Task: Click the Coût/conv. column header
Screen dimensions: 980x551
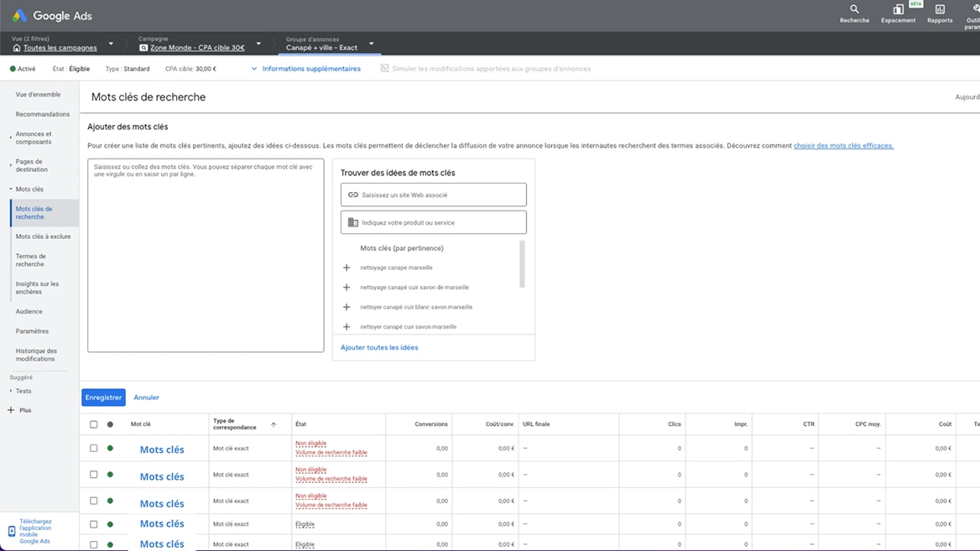Action: click(x=500, y=424)
